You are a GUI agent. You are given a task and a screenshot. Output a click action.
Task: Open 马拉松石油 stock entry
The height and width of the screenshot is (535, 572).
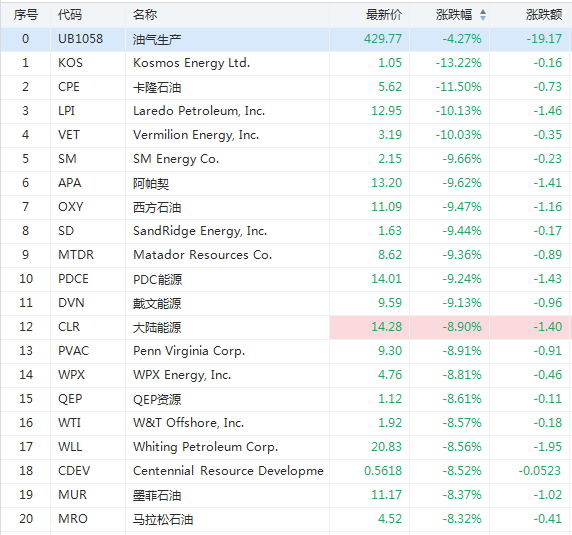[163, 519]
